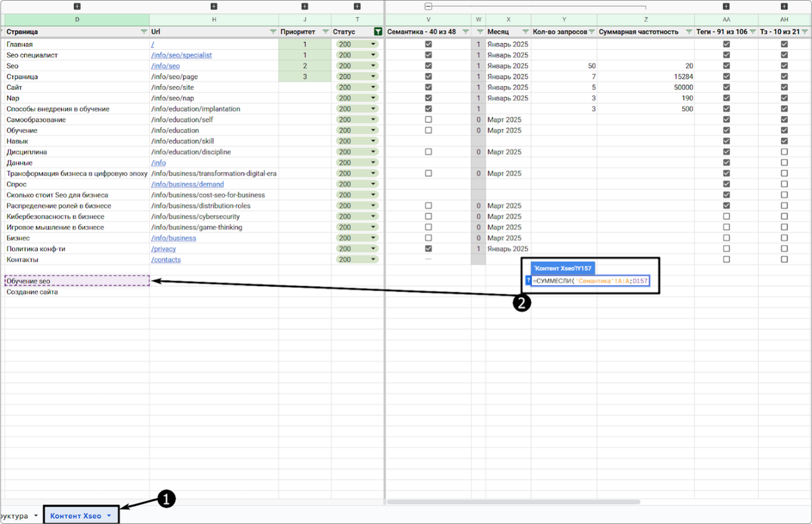
Task: Select the Обучение seo cell
Action: 77,281
